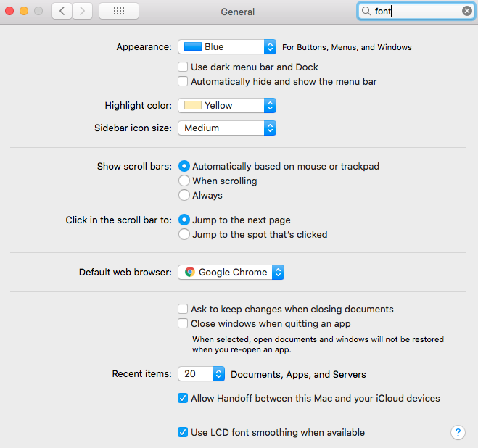The image size is (478, 448).
Task: Open help with the question mark button
Action: [x=458, y=432]
